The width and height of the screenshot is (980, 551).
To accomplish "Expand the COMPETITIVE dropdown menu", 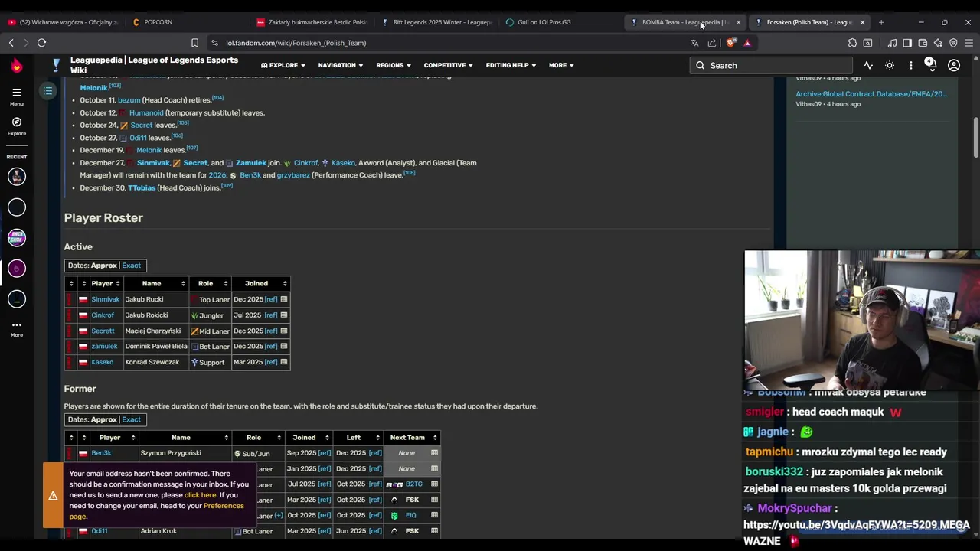I will [x=448, y=65].
